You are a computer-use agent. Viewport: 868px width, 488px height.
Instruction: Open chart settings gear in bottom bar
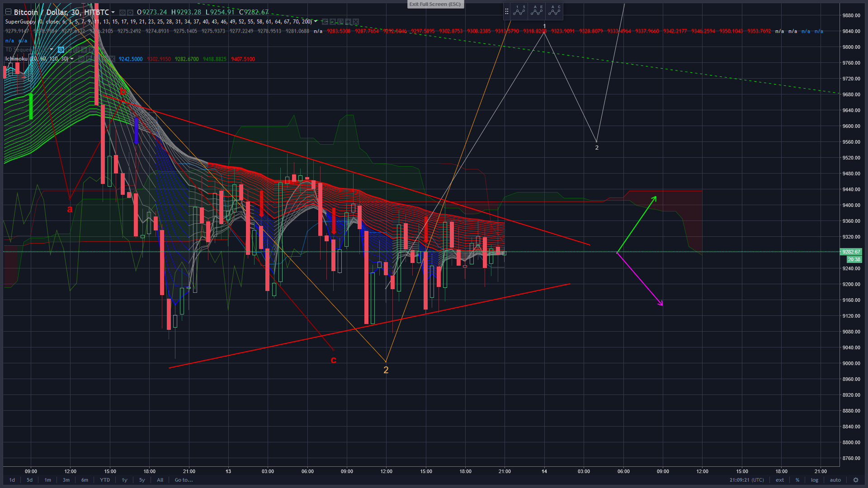point(855,480)
